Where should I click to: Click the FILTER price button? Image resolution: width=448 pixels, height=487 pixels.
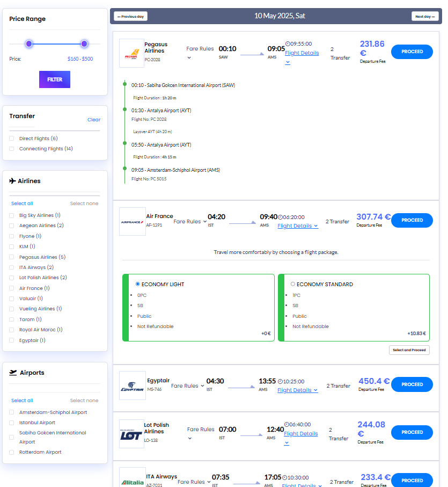pos(55,79)
